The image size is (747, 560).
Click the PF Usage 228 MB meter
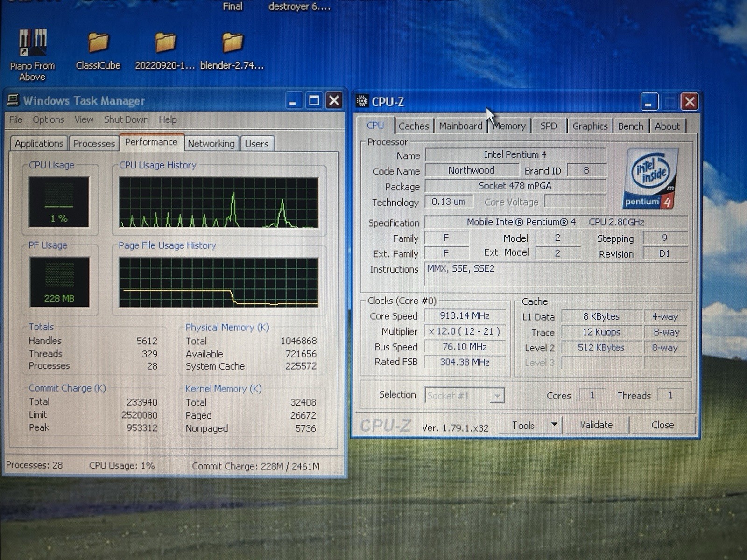click(x=59, y=282)
